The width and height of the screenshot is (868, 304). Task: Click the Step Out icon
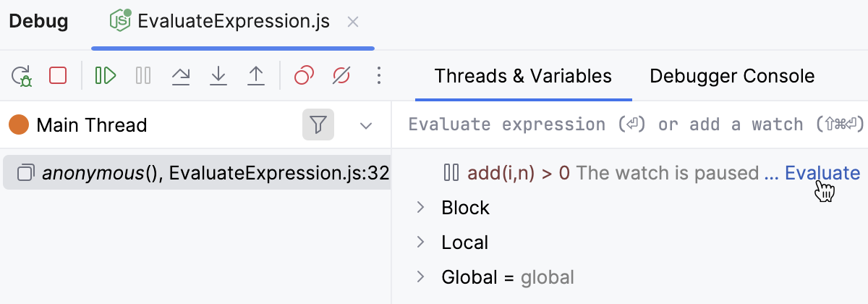tap(255, 75)
